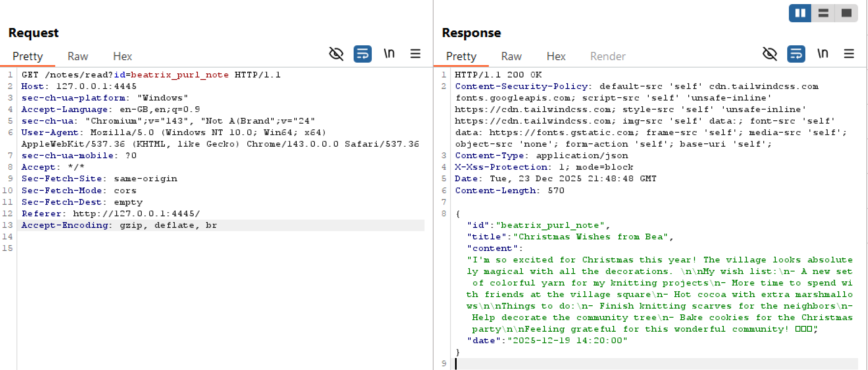Switch Request view to Hex tab
This screenshot has width=868, height=370.
click(122, 56)
